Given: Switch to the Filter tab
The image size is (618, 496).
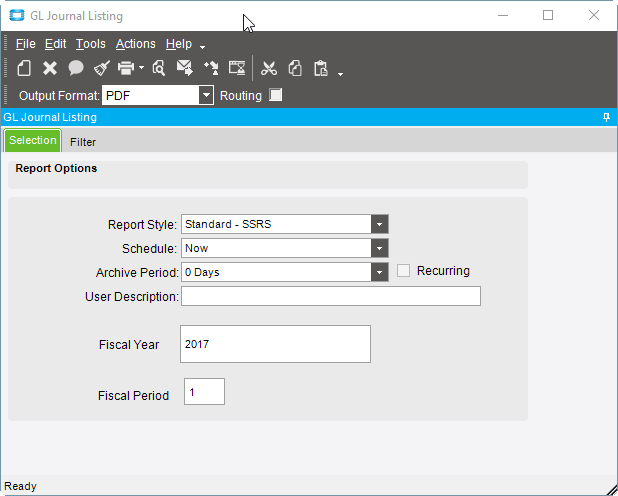Looking at the screenshot, I should pyautogui.click(x=83, y=142).
